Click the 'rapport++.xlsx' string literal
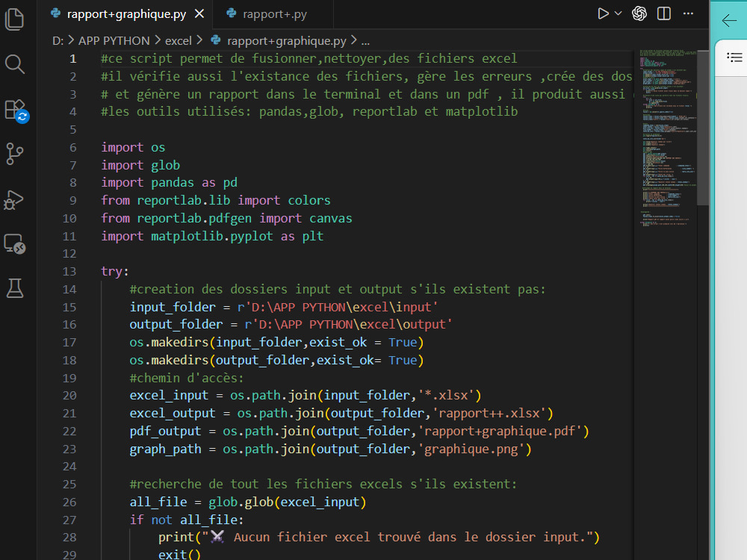This screenshot has height=560, width=747. pyautogui.click(x=489, y=414)
